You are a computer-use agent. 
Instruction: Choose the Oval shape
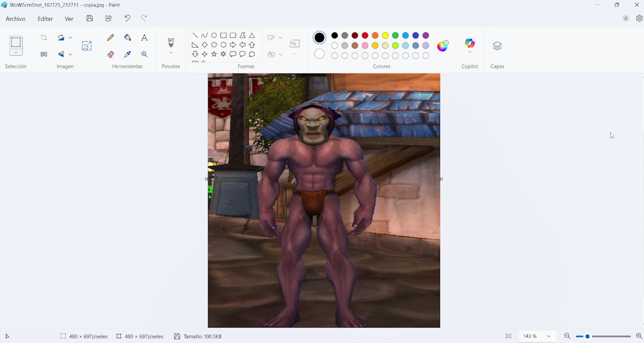[x=214, y=35]
